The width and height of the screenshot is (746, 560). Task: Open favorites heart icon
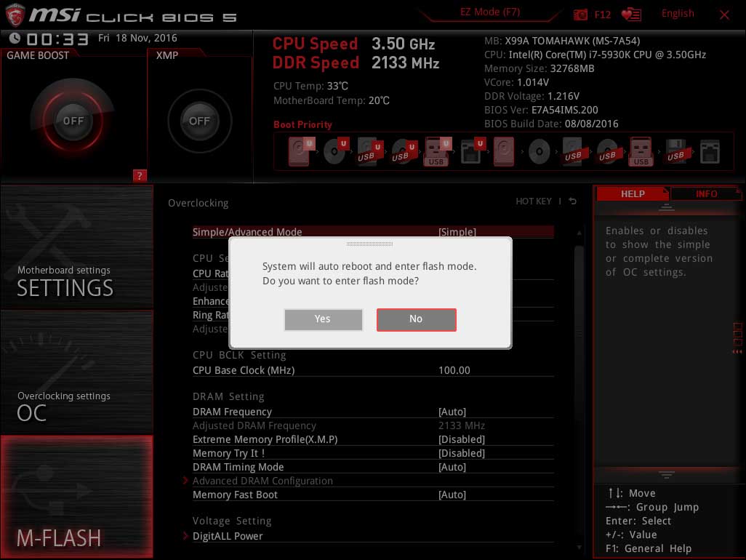[x=631, y=15]
